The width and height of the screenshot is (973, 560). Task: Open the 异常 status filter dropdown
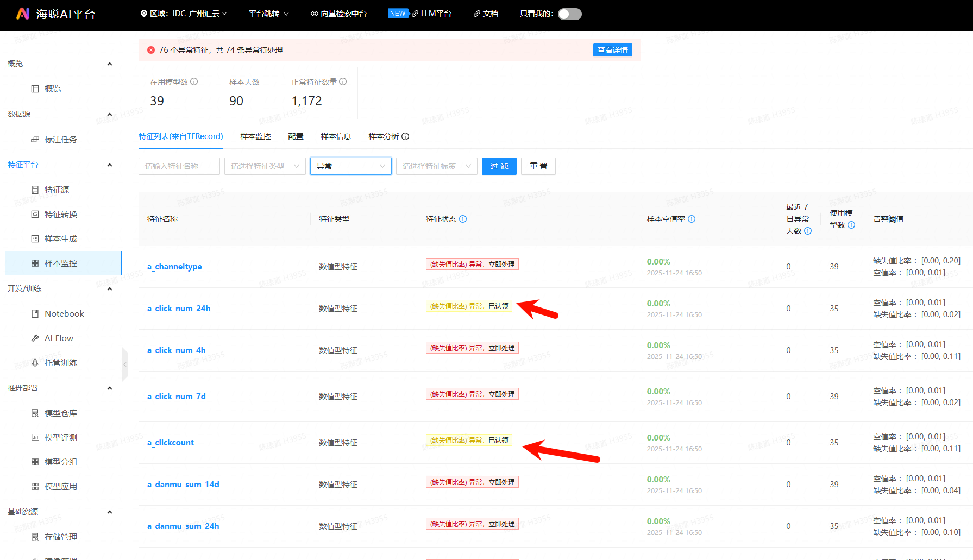click(350, 166)
